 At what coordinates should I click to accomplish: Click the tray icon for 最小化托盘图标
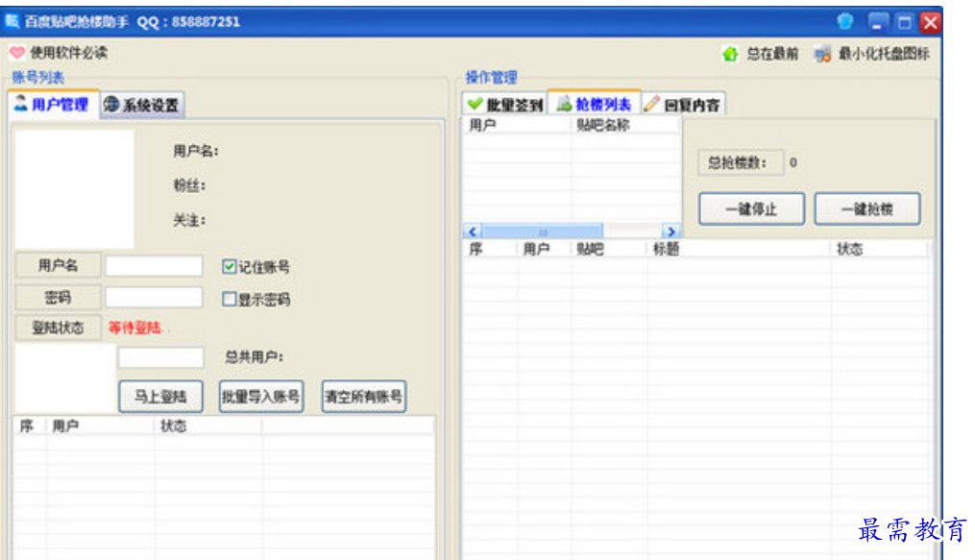[822, 54]
